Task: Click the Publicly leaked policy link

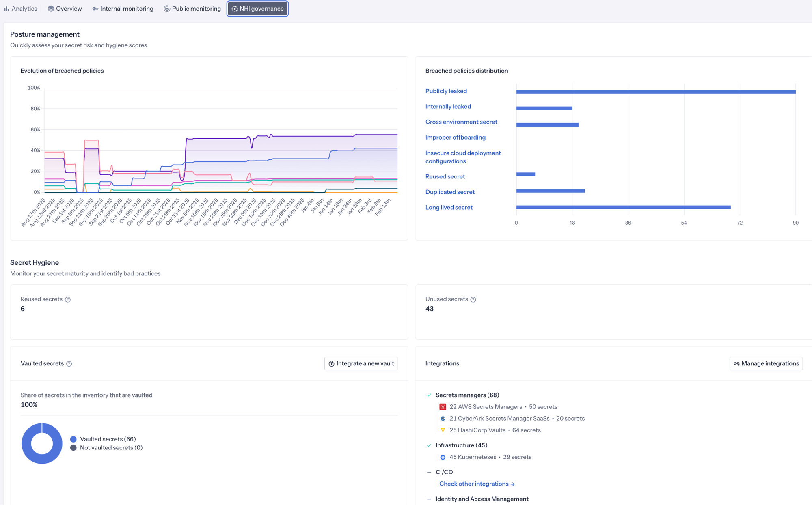Action: (x=446, y=91)
